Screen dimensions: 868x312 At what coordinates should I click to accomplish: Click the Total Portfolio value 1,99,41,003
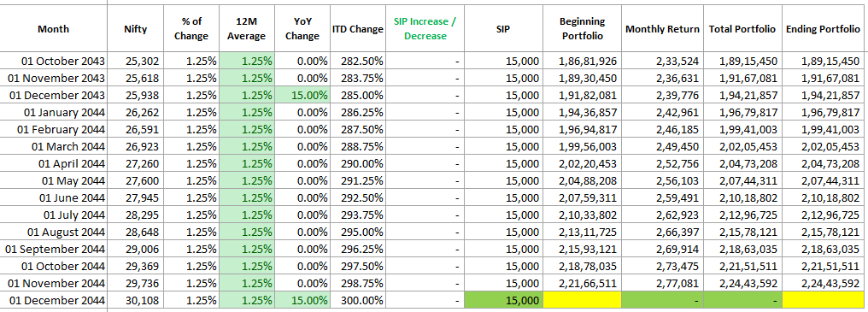pyautogui.click(x=742, y=129)
